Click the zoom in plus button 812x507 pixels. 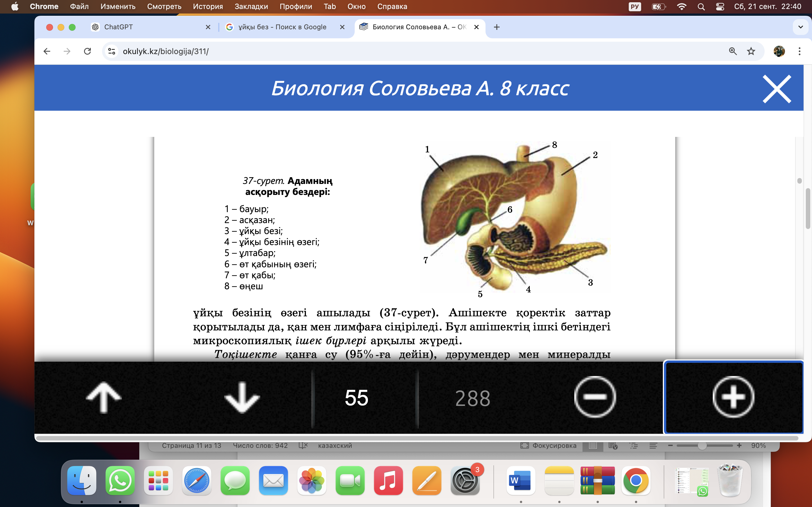pos(733,397)
